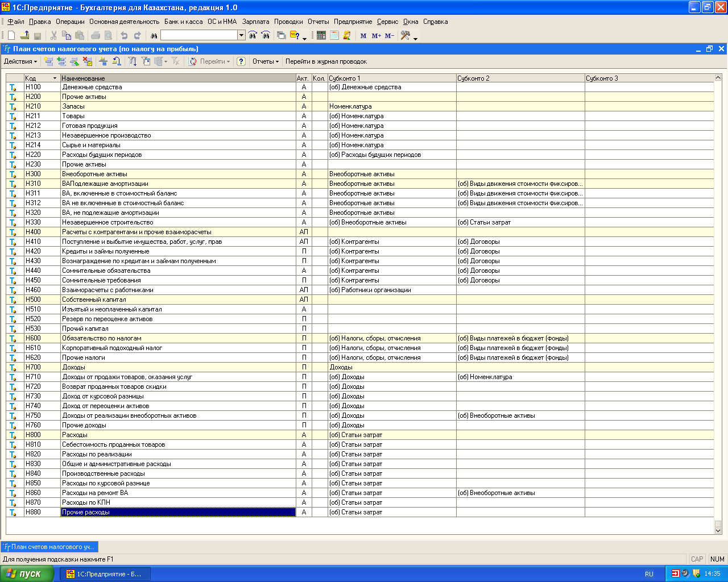Screen dimensions: 728x582
Task: Click the Субконто 1 column header
Action: [392, 78]
